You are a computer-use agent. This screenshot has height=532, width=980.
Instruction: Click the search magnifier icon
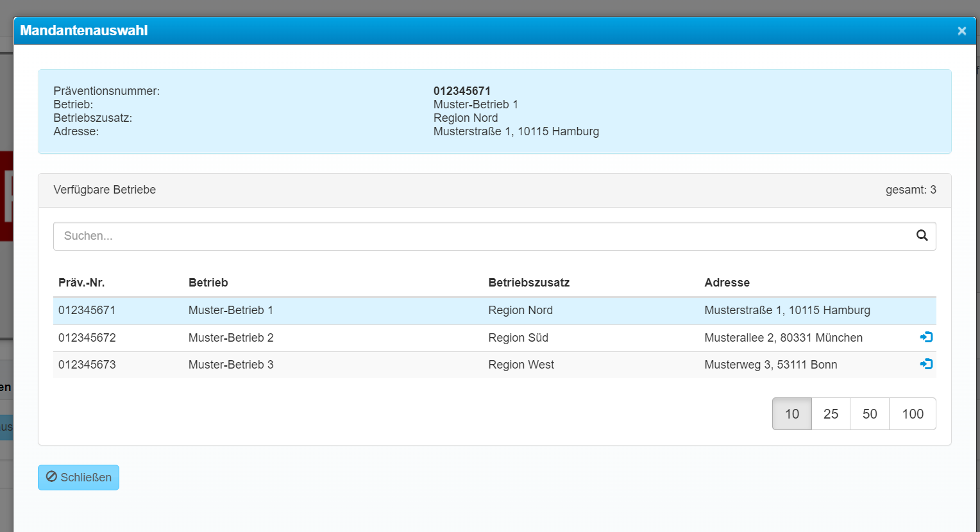pos(922,235)
